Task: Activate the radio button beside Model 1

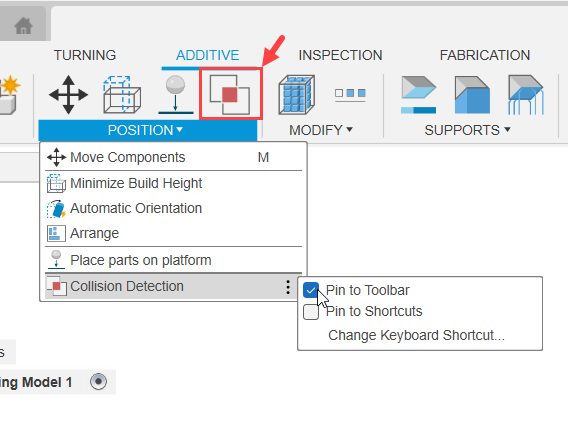Action: click(x=99, y=382)
